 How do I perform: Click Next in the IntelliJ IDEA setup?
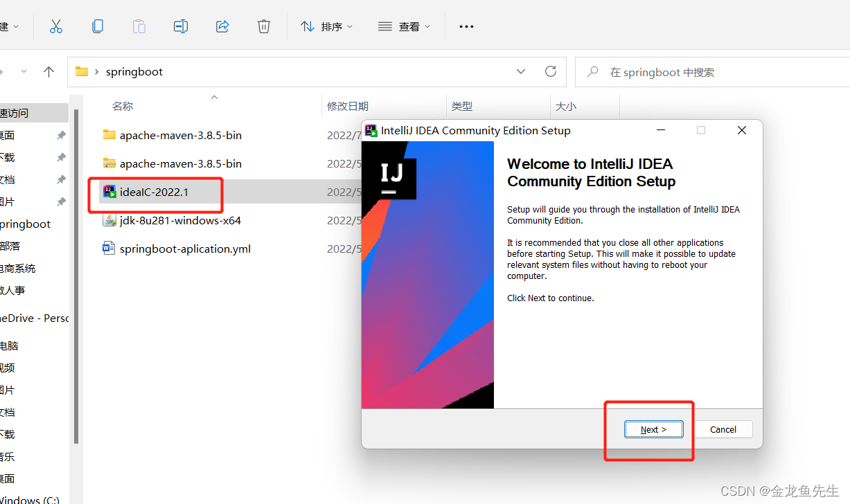tap(653, 429)
